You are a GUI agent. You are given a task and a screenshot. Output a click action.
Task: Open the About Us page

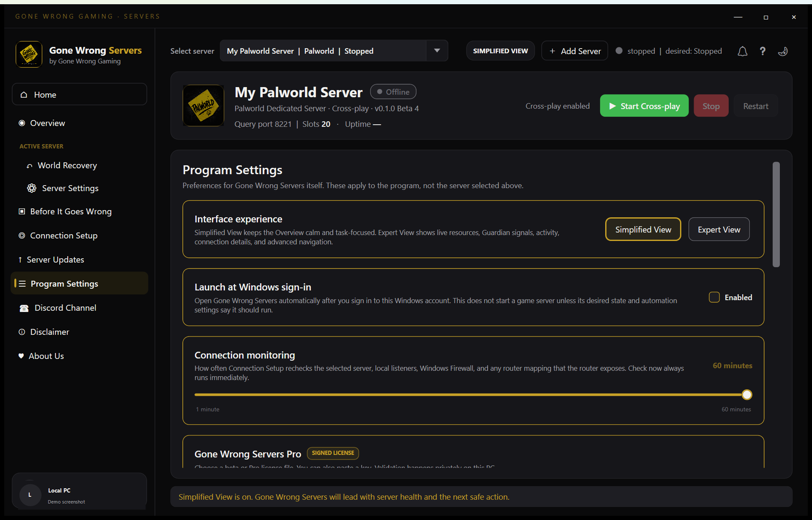click(x=80, y=356)
